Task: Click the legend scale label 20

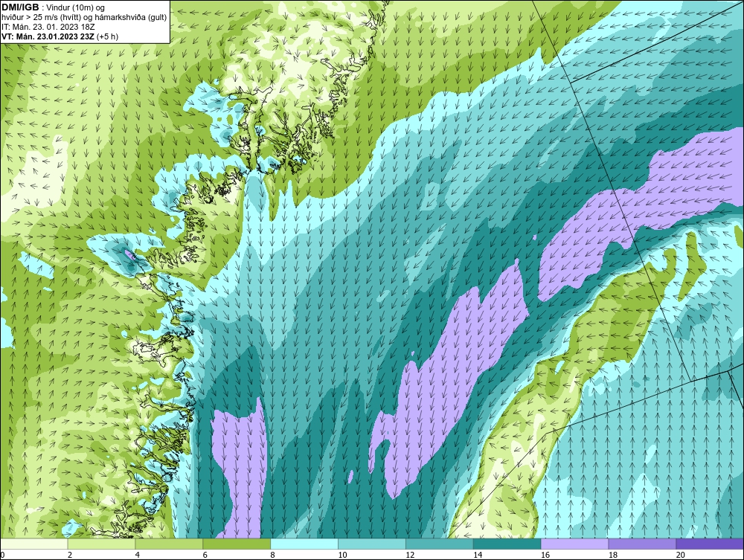Action: point(681,555)
